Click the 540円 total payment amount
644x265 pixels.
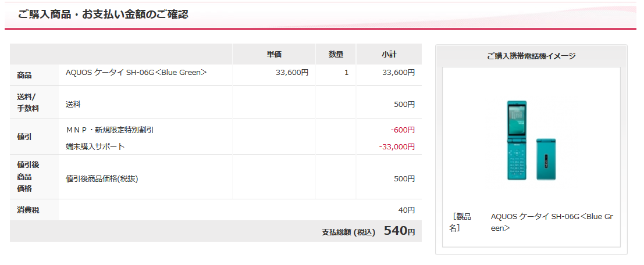[400, 231]
